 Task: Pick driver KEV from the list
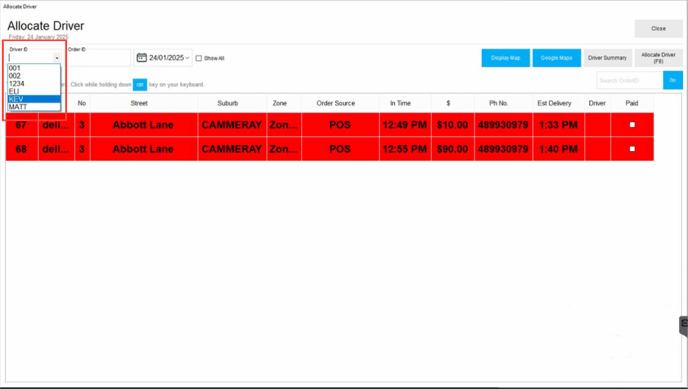(x=34, y=99)
